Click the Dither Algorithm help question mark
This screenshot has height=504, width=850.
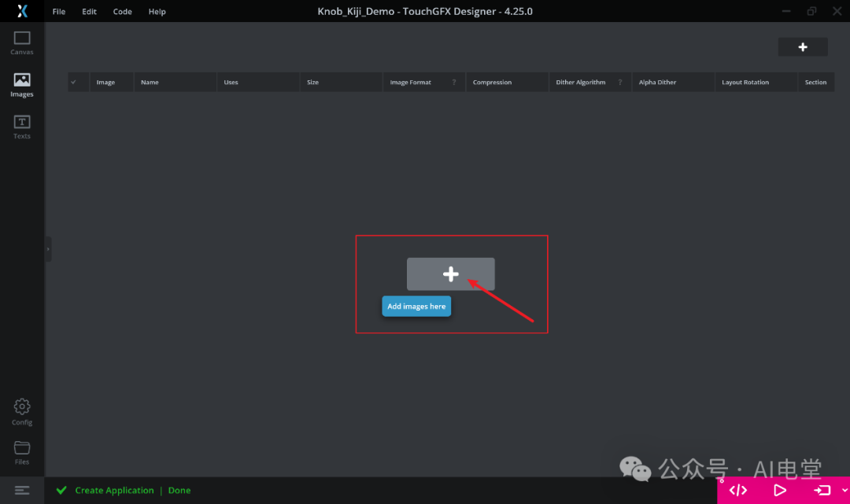620,82
